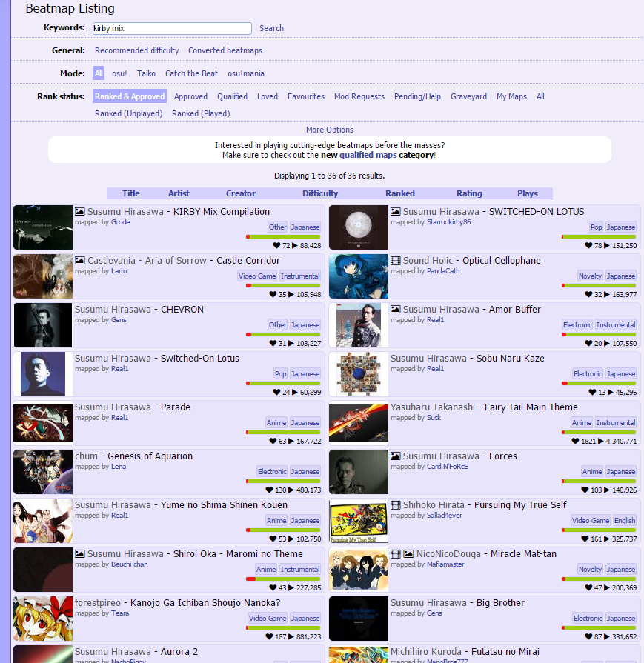This screenshot has width=644, height=663.
Task: Click the Search button
Action: [271, 28]
